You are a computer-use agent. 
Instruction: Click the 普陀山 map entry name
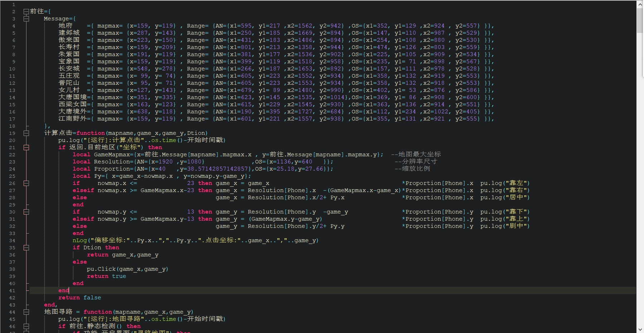pos(69,83)
